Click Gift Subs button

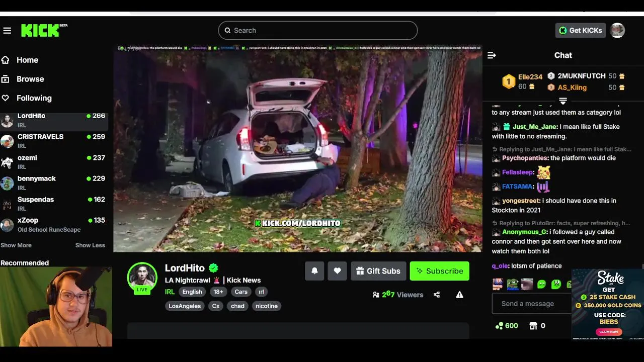click(x=379, y=271)
